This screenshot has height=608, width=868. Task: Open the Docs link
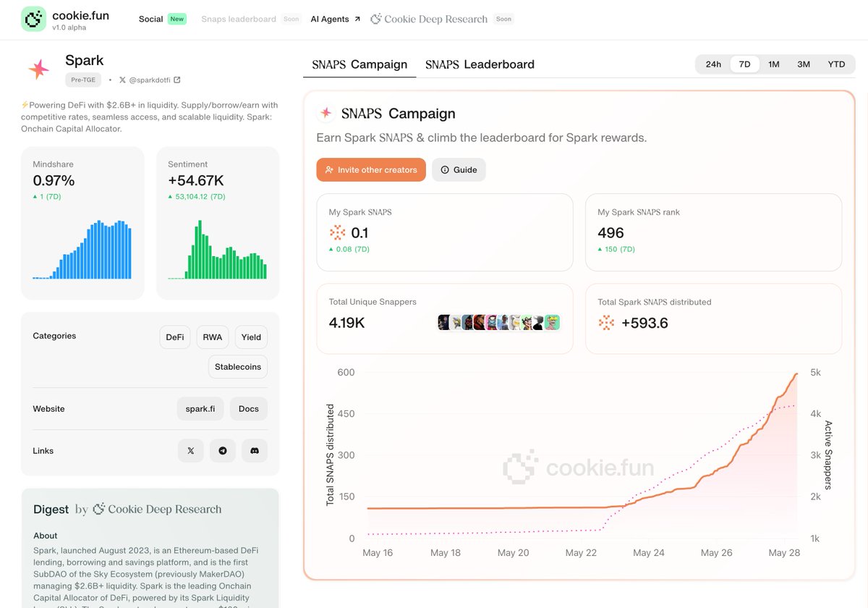click(x=249, y=409)
